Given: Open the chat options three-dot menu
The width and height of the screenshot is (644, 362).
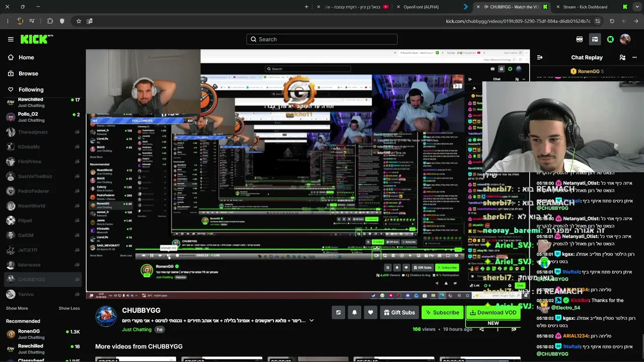Looking at the screenshot, I should [634, 57].
